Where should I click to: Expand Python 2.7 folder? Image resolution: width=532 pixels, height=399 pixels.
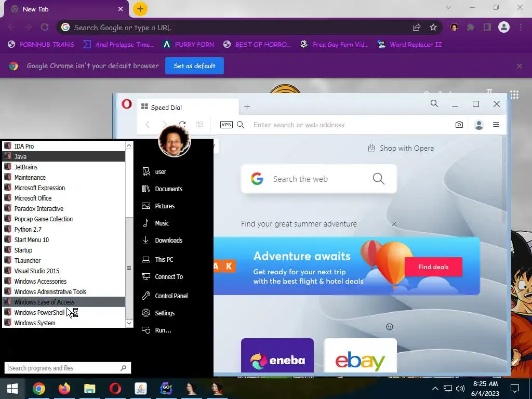click(64, 229)
